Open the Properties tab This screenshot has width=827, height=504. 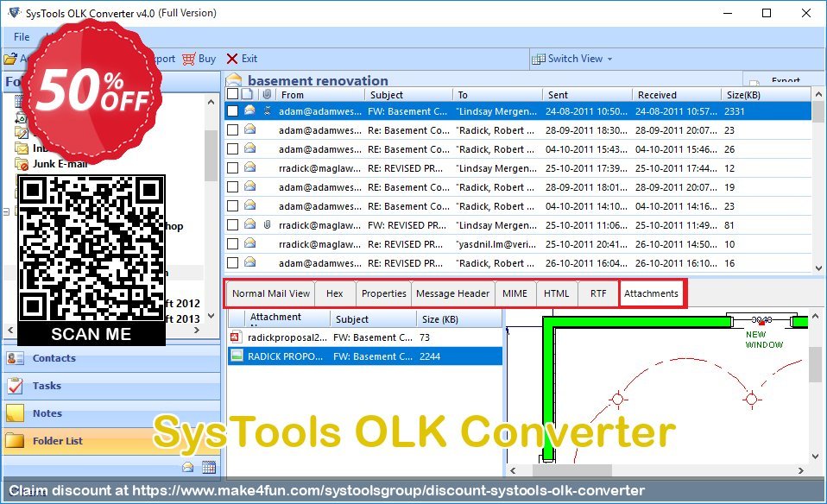[x=383, y=293]
